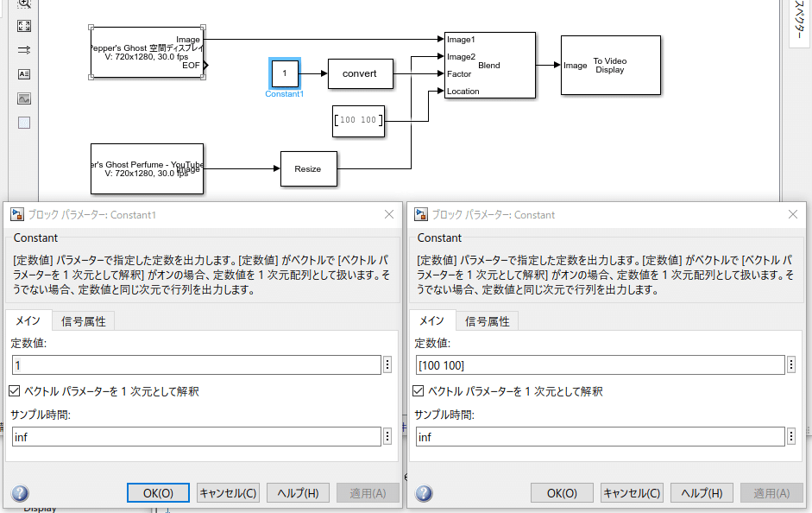Click the Area box palette icon
Viewport: 812px width, 513px height.
click(24, 123)
